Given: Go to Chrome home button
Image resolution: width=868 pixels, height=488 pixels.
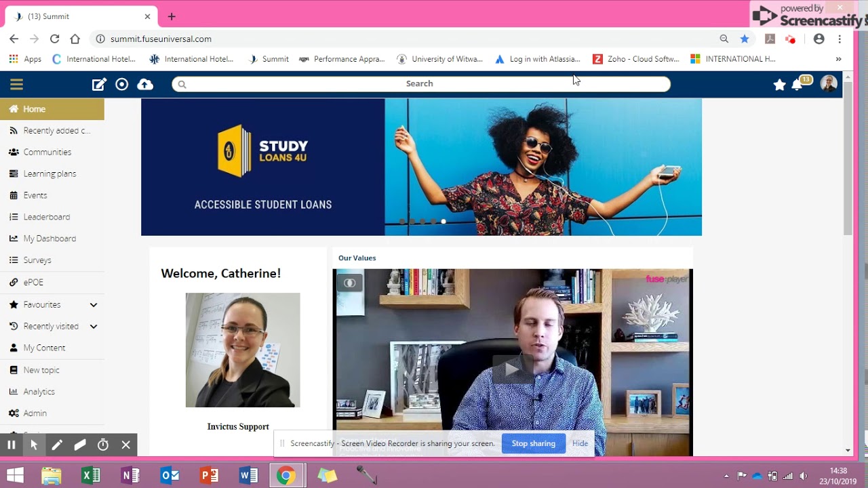Looking at the screenshot, I should pyautogui.click(x=75, y=39).
